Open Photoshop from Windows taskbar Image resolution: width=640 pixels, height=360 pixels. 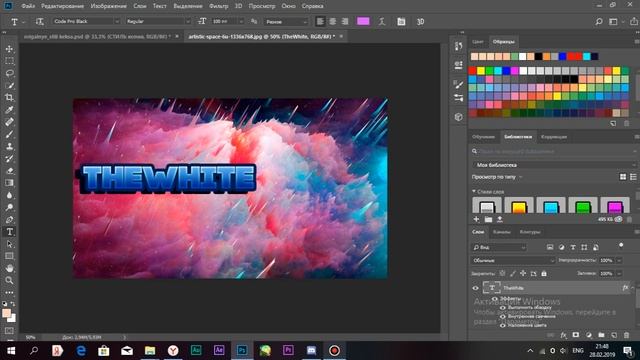coord(242,350)
